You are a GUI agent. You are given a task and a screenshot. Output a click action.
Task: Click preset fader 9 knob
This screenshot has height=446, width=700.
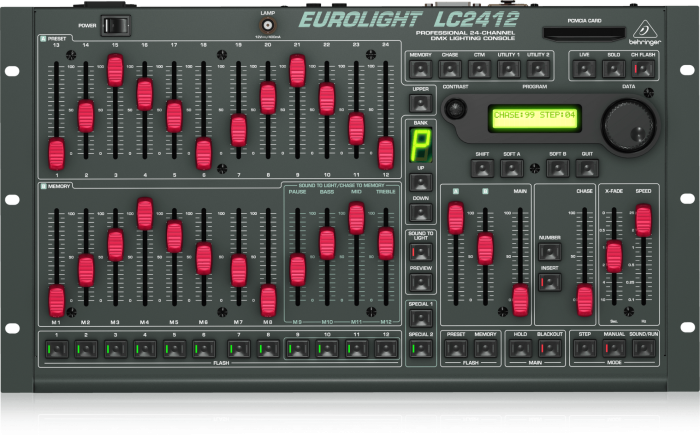point(297,71)
